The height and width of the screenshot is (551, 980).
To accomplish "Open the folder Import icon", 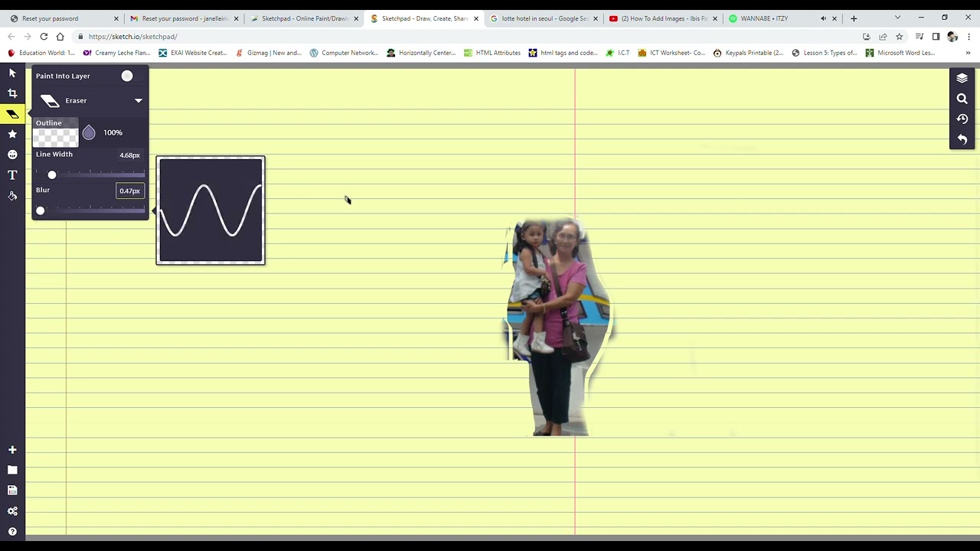I will point(12,471).
